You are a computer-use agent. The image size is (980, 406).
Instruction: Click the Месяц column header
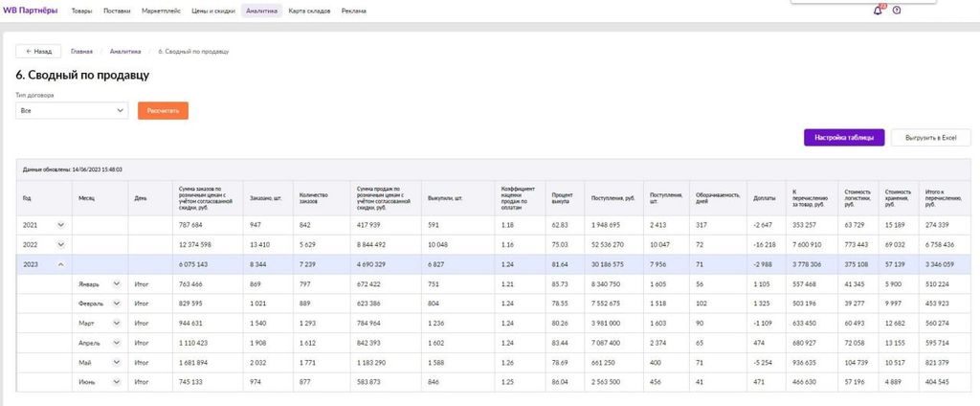tap(100, 197)
